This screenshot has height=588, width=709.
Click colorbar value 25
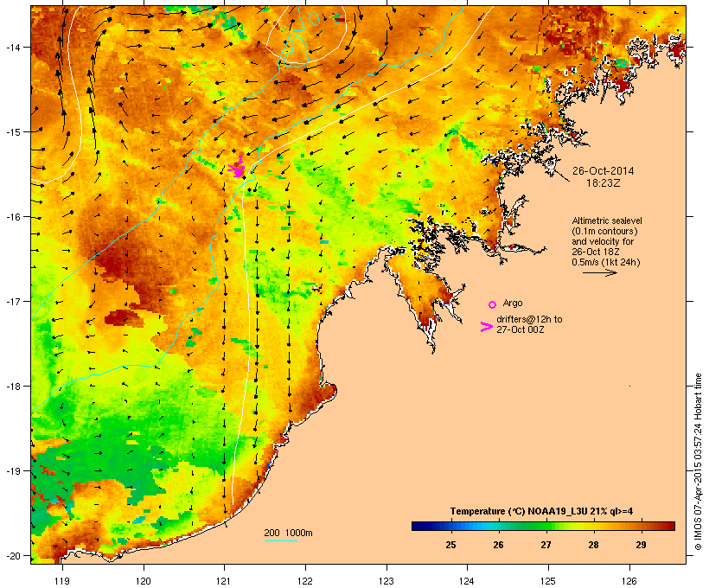[450, 545]
